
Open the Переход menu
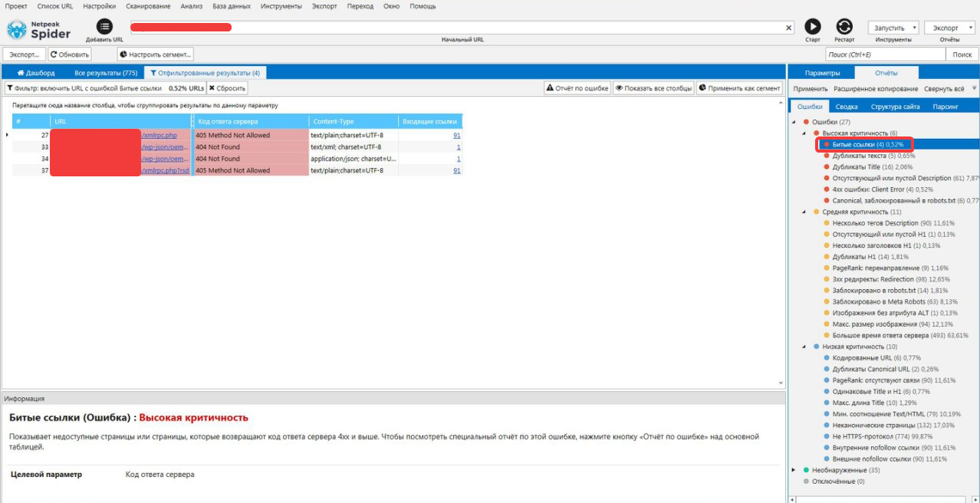[x=360, y=6]
